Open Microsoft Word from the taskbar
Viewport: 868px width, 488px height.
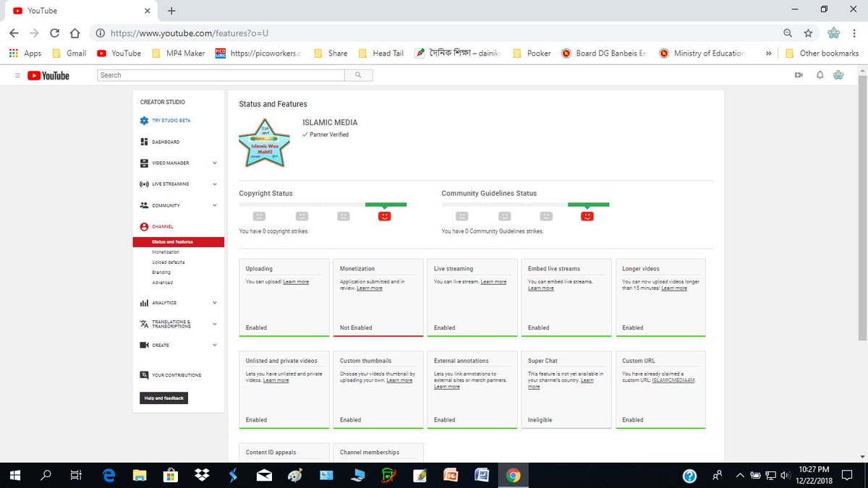(x=482, y=475)
